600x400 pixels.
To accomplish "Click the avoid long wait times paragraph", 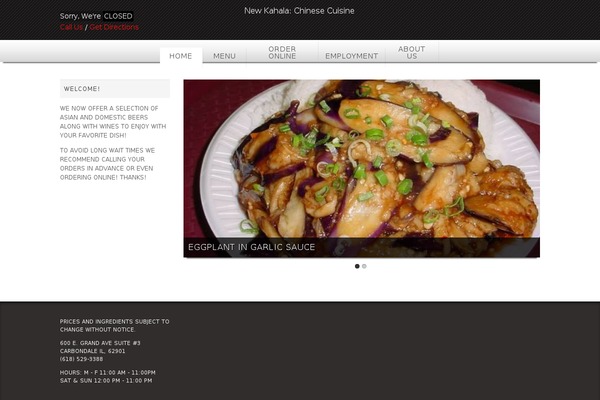I will pos(107,164).
